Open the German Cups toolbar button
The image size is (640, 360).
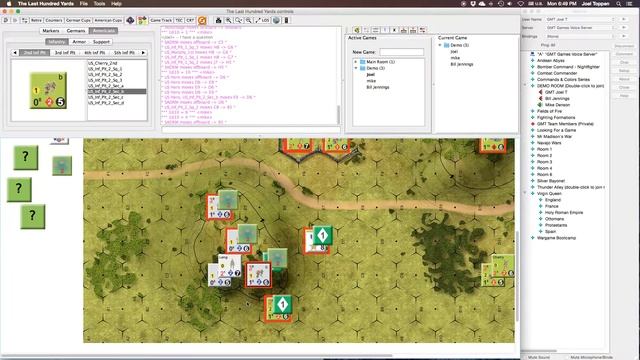point(78,20)
